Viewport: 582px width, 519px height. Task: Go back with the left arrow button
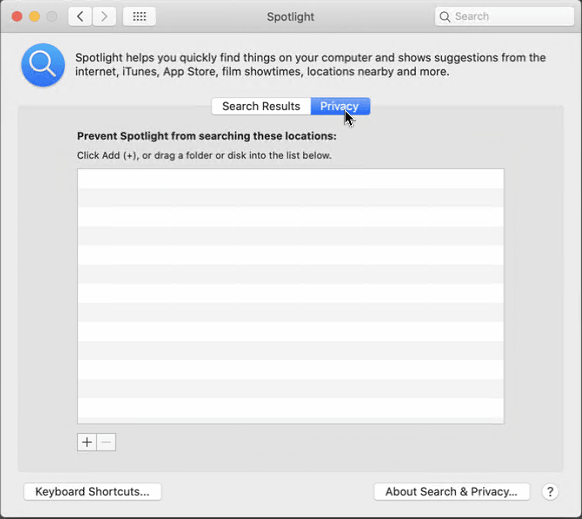click(80, 16)
